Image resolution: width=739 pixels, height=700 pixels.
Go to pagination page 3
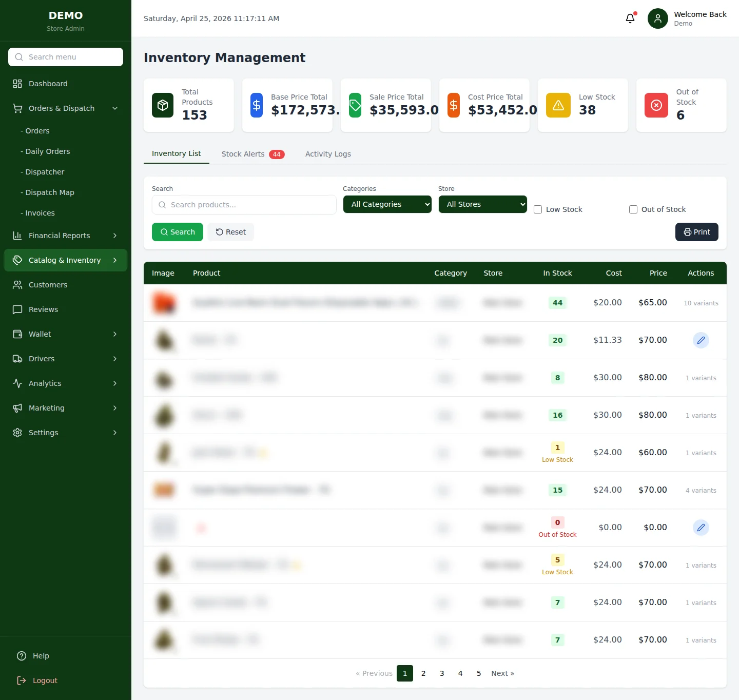(x=442, y=673)
